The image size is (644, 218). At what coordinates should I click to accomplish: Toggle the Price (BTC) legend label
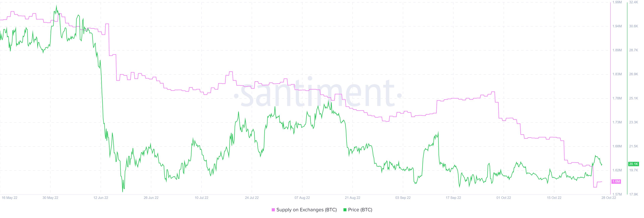coord(360,210)
